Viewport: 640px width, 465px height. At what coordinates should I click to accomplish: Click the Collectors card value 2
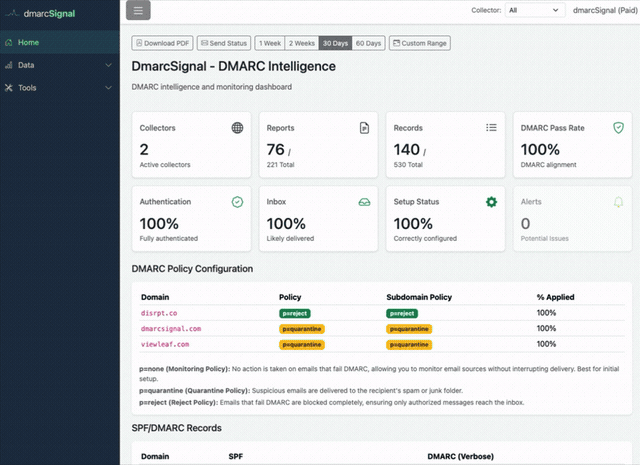pyautogui.click(x=144, y=149)
